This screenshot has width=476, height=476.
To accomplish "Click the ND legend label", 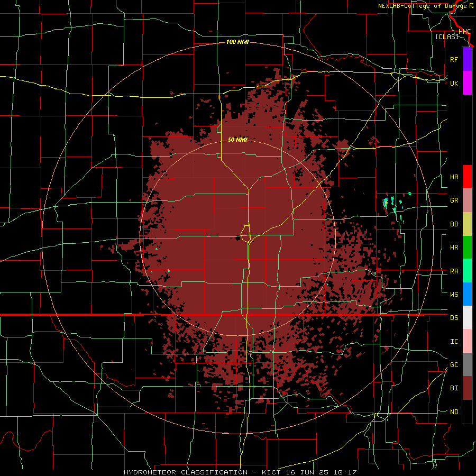I will 454,412.
